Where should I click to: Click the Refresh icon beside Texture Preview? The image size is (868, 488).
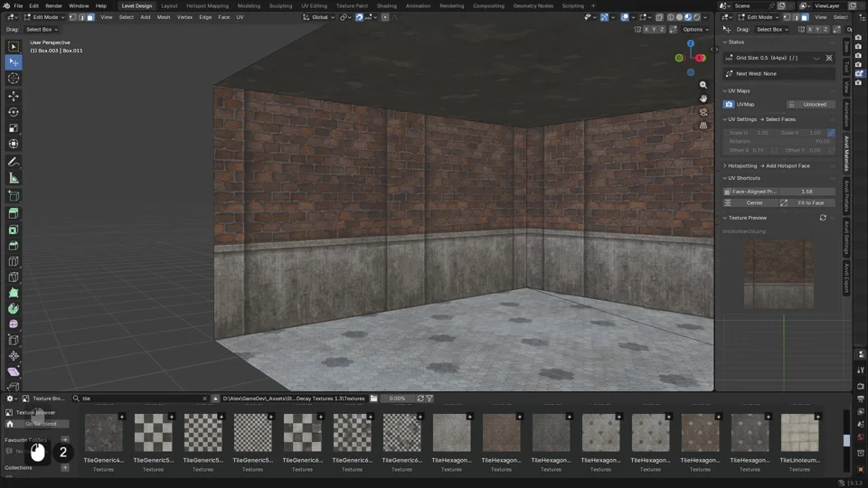[x=823, y=218]
